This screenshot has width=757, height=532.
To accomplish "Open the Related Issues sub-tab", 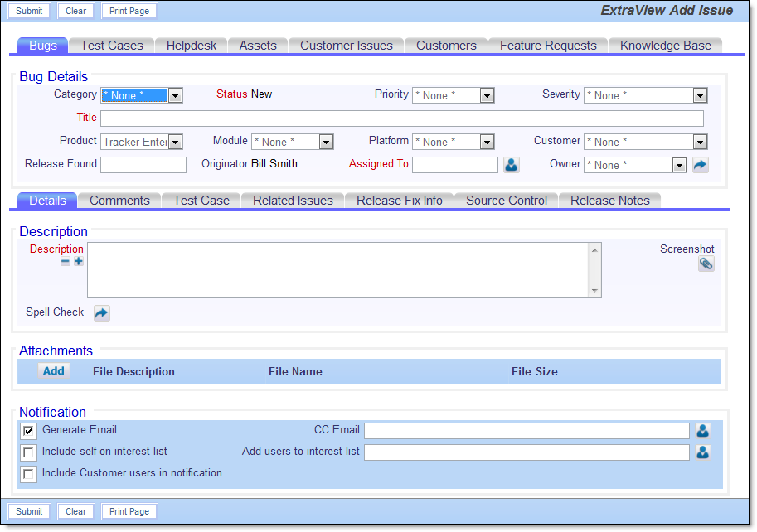I will coord(293,201).
